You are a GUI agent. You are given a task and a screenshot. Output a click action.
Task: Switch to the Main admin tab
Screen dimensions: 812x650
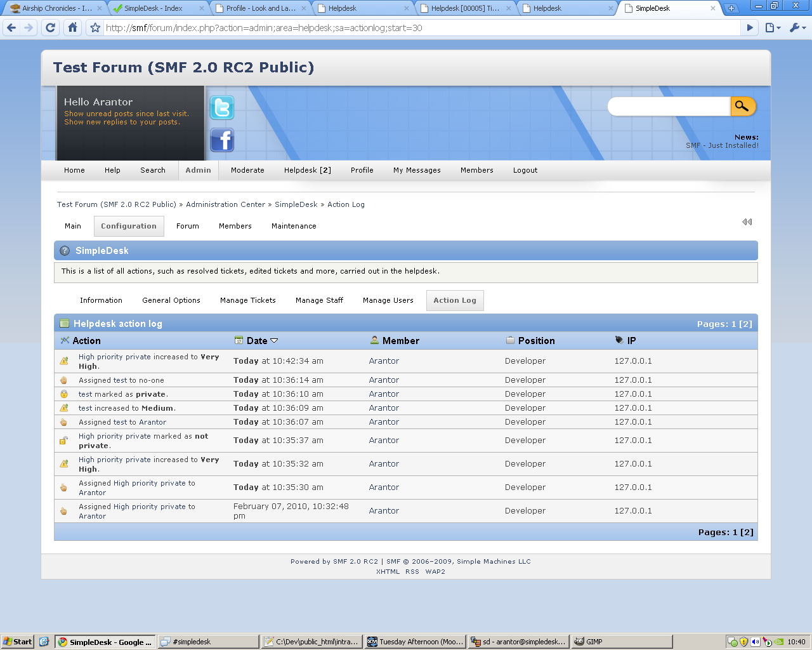(x=73, y=226)
